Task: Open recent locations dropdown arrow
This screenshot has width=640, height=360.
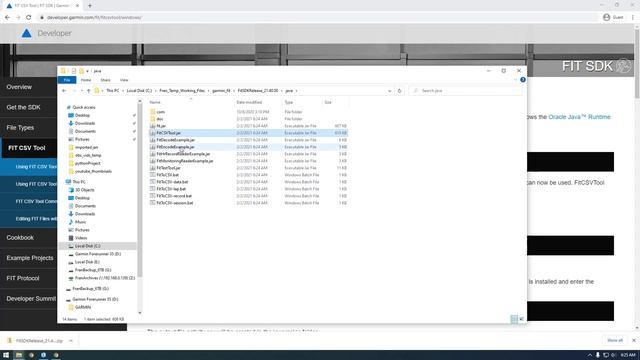Action: (x=82, y=91)
